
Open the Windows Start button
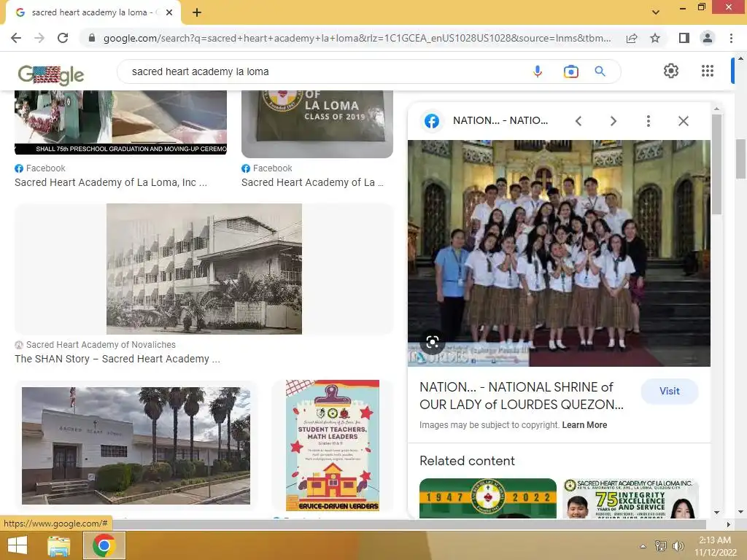pyautogui.click(x=18, y=545)
